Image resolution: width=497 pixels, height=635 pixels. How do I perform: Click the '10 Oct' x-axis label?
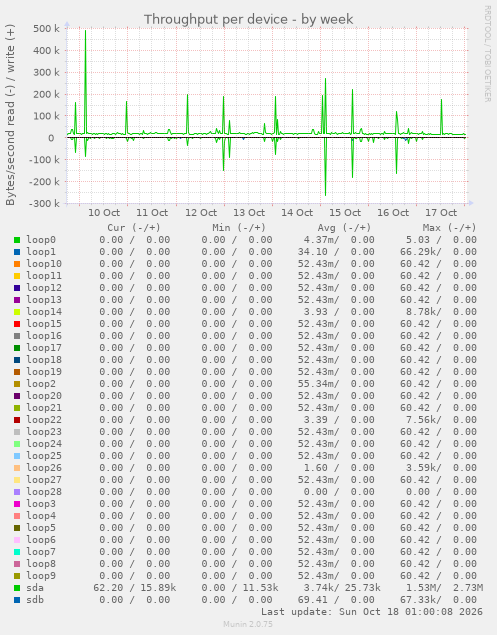(104, 213)
